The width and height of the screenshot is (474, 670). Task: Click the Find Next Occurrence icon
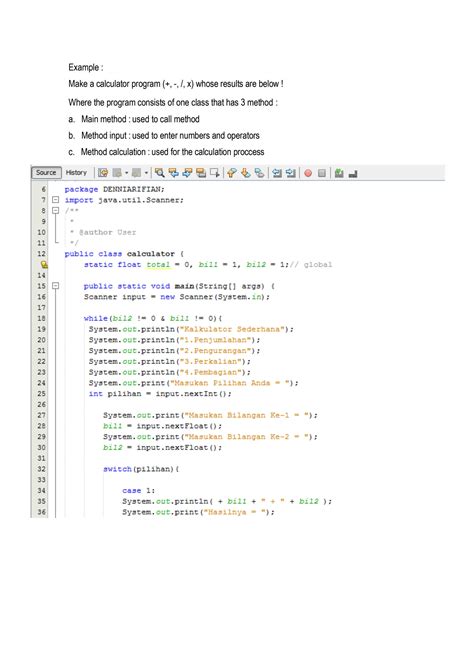pyautogui.click(x=187, y=173)
